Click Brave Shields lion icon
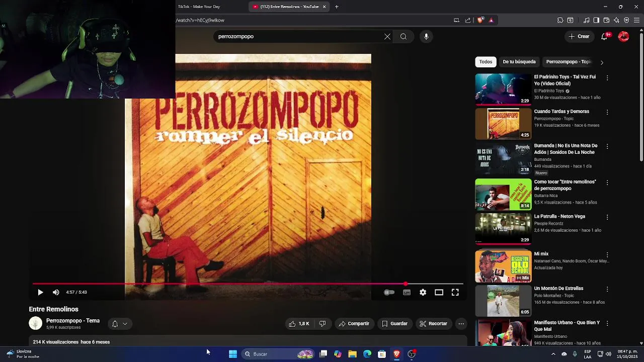Screen dimensions: 644x362 pyautogui.click(x=480, y=20)
